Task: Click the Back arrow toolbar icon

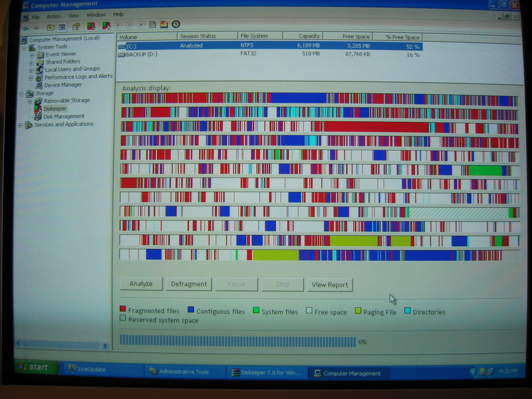Action: coord(26,28)
